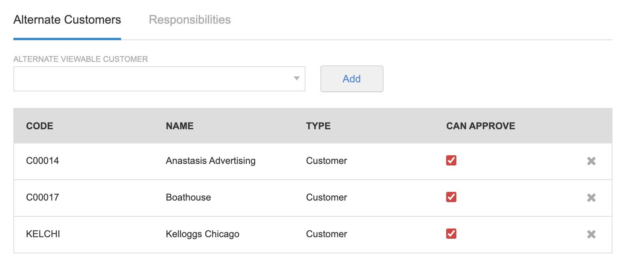The height and width of the screenshot is (275, 644).
Task: Toggle Can Approve checkbox for Boathouse
Action: pyautogui.click(x=451, y=197)
